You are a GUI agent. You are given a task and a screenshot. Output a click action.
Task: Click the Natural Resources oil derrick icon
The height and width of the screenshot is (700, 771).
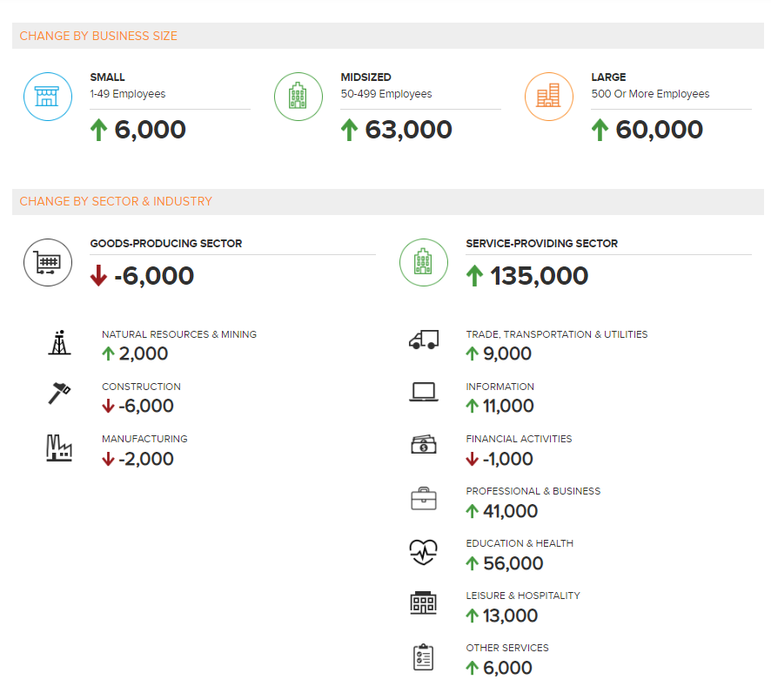click(x=58, y=342)
